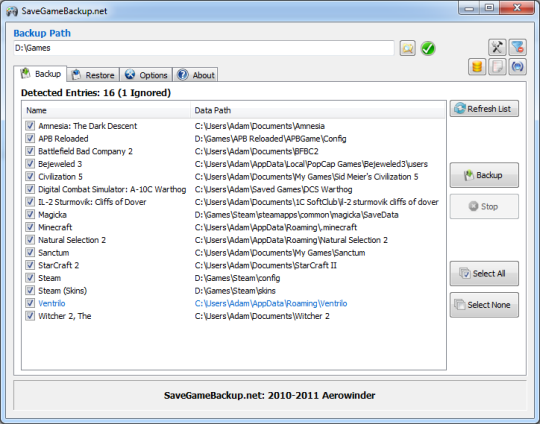Click the yellow database stack icon
The image size is (540, 424).
click(477, 66)
